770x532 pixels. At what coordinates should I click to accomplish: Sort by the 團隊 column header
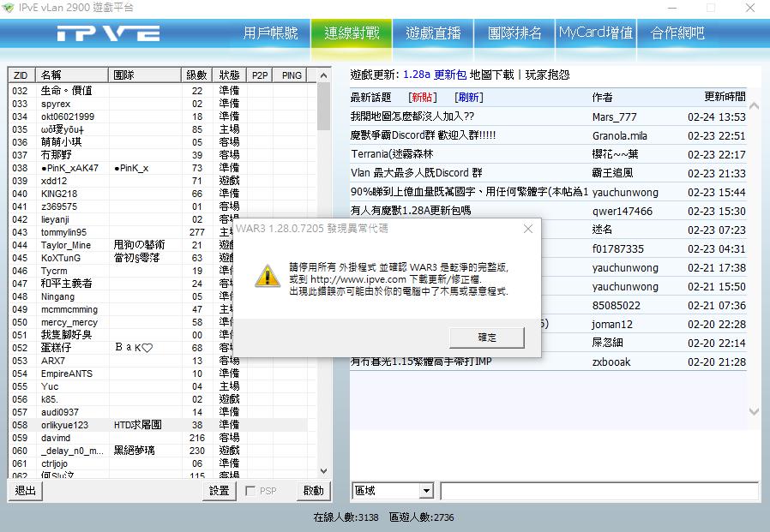(x=144, y=75)
